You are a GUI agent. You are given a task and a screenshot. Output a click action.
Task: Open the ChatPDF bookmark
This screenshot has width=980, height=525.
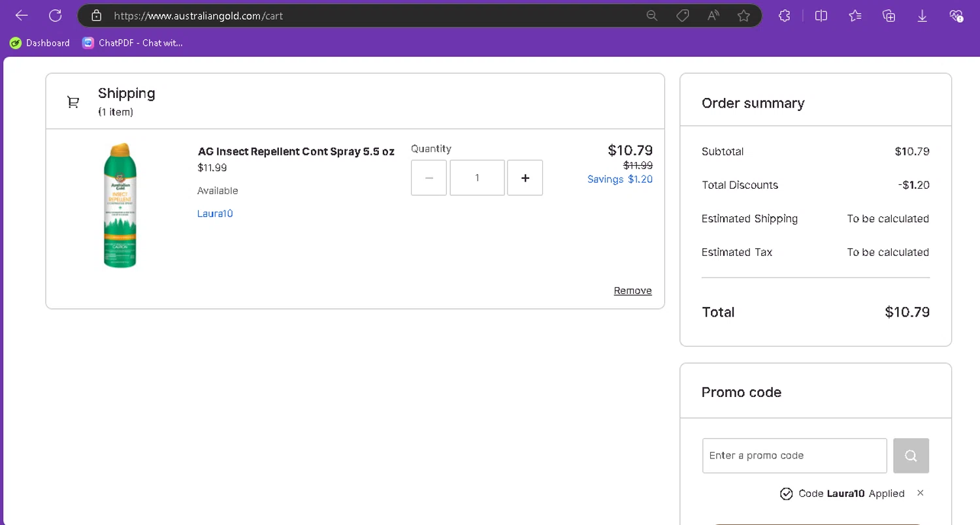pos(133,43)
